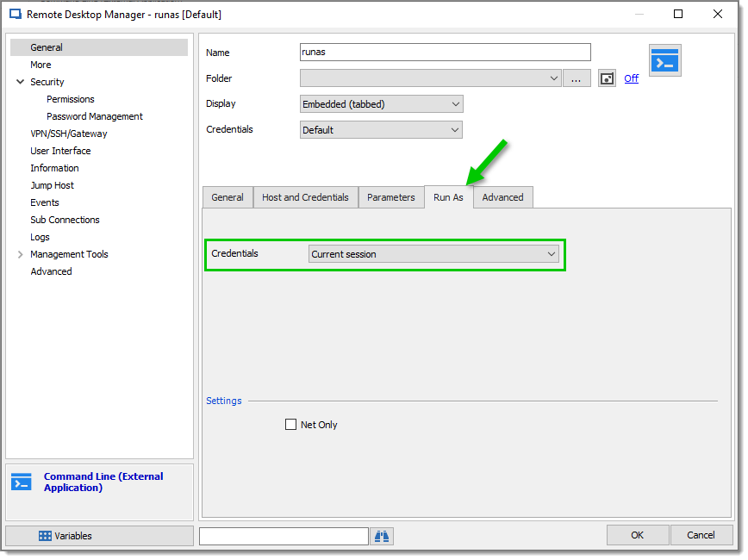Viewport: 748px width, 560px height.
Task: Select Events in the tree
Action: [x=45, y=202]
